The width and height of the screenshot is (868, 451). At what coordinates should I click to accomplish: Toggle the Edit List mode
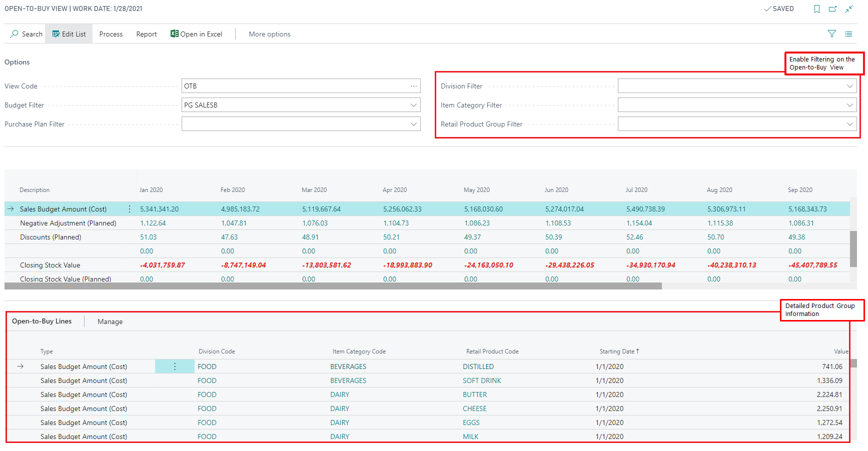coord(69,34)
